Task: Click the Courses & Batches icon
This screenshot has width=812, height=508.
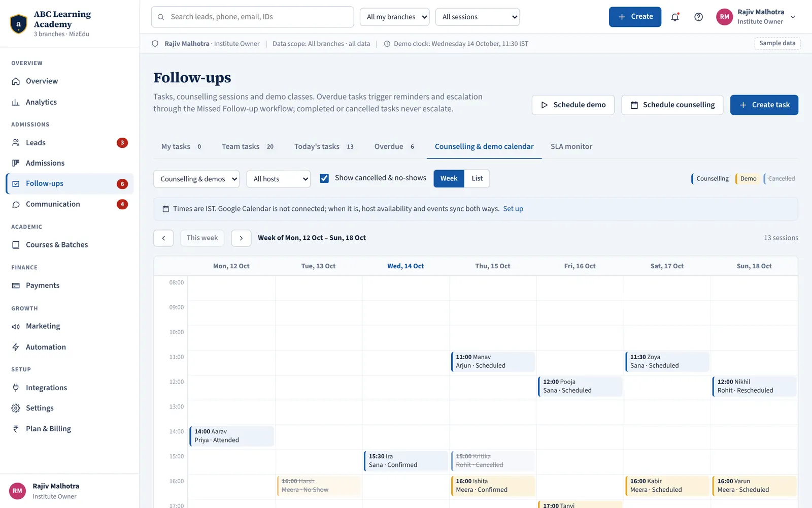Action: (x=16, y=245)
